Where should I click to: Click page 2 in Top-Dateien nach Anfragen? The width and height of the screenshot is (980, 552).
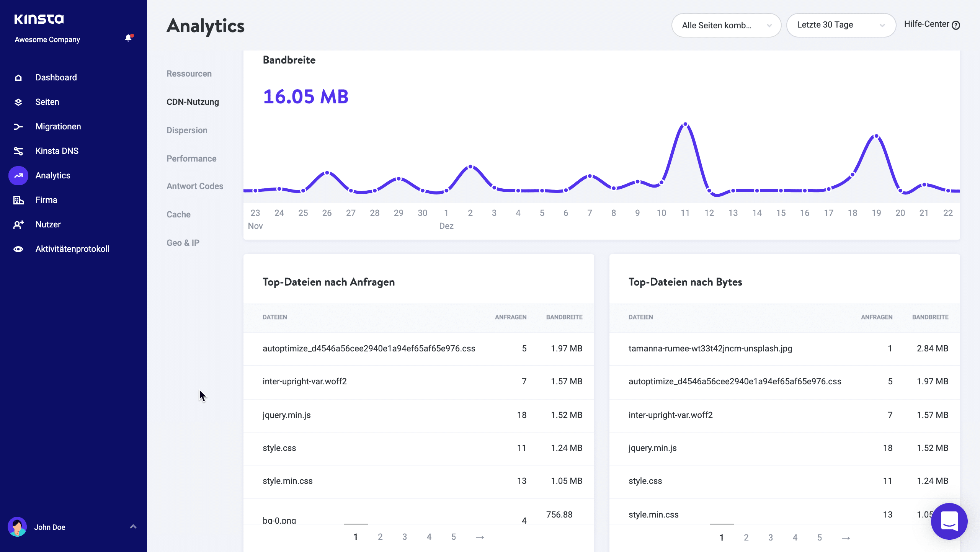[380, 537]
